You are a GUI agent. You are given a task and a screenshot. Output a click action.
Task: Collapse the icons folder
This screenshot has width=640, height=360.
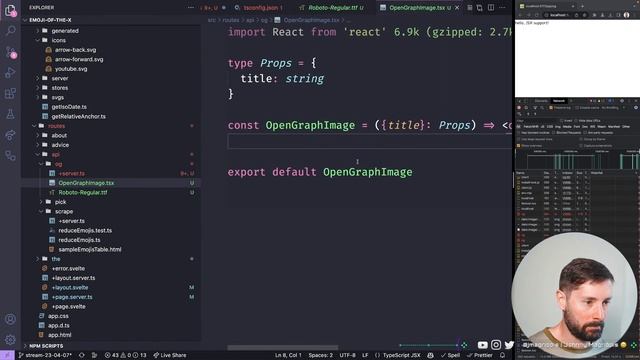[x=58, y=40]
